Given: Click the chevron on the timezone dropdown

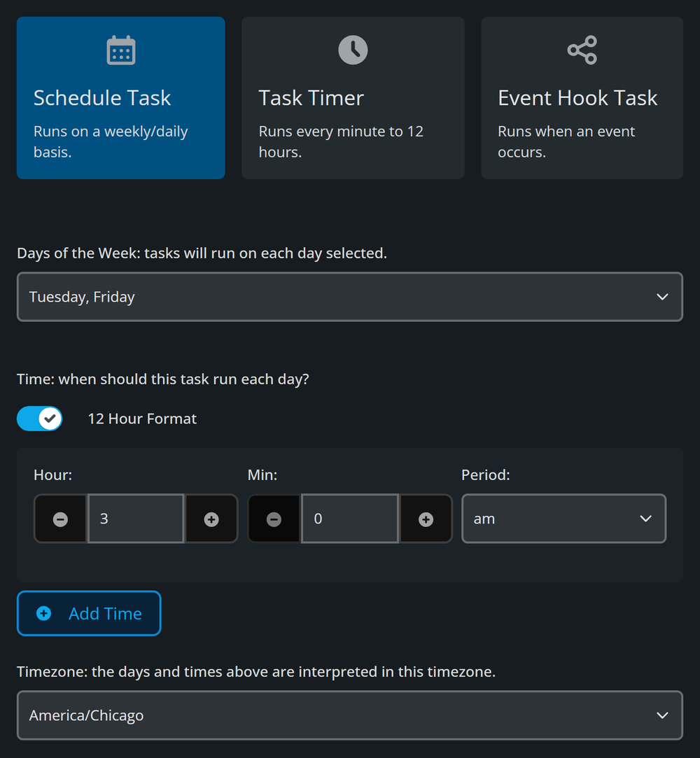Looking at the screenshot, I should (x=662, y=715).
